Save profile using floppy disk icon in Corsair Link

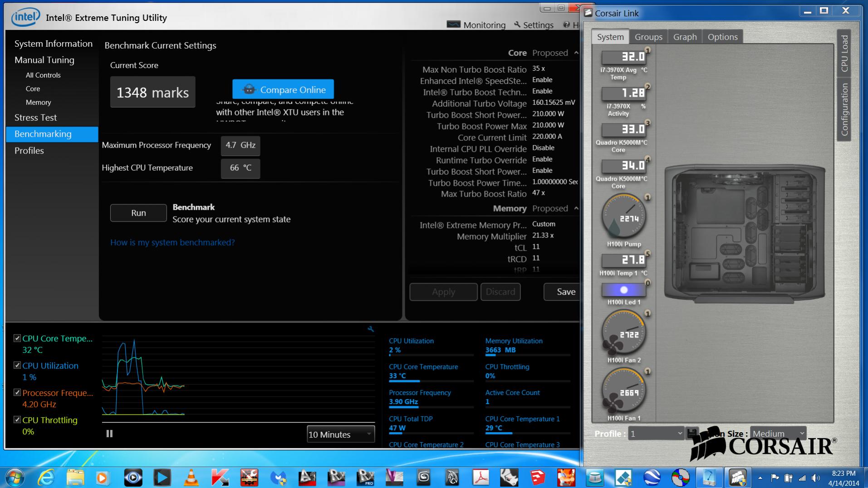692,433
